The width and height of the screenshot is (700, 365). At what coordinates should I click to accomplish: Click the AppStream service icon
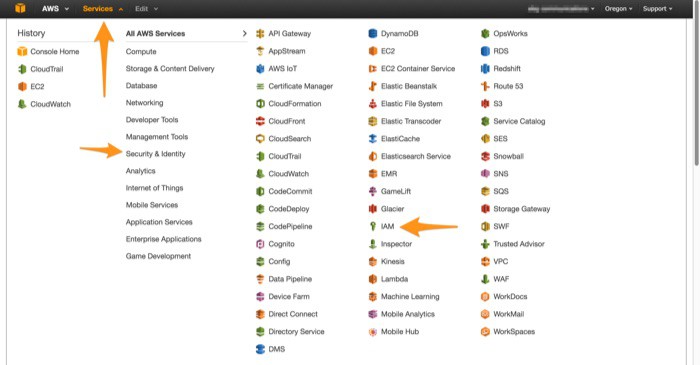point(260,51)
